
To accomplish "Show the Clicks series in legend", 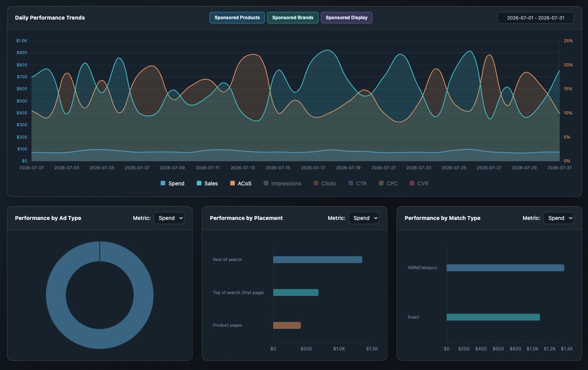I will click(325, 183).
